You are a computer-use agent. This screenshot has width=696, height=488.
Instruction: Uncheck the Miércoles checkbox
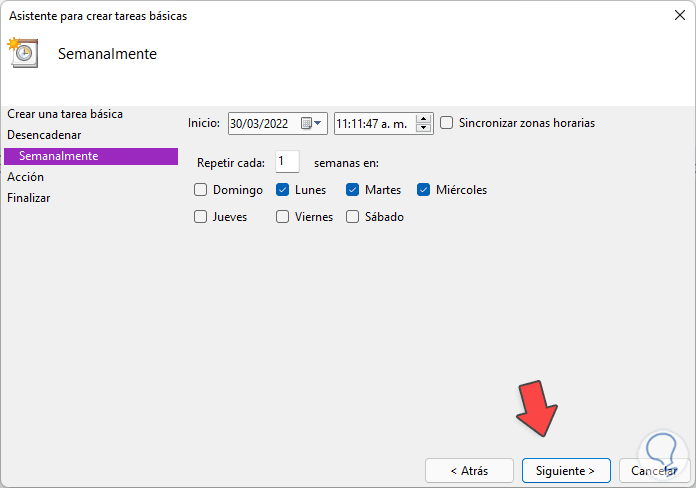point(423,189)
